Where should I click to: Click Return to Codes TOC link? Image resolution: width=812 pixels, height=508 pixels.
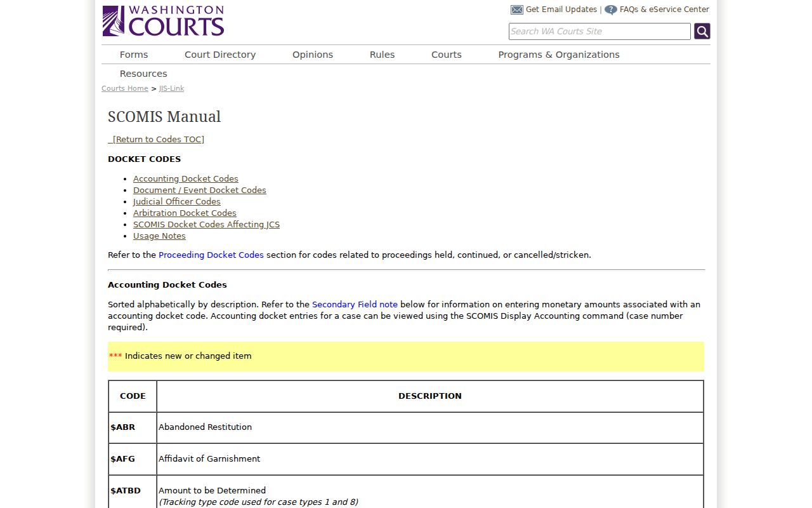click(157, 139)
